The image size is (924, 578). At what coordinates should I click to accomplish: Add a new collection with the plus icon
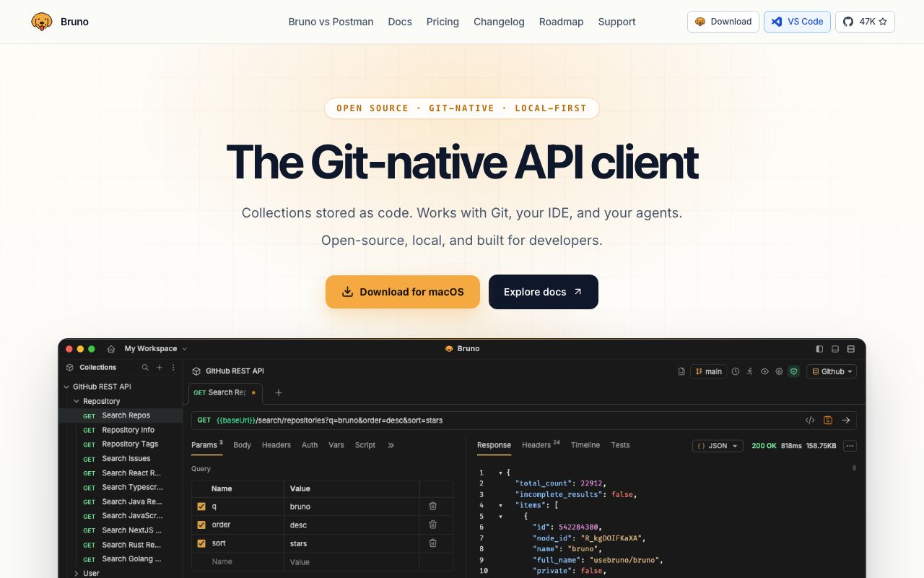click(160, 368)
